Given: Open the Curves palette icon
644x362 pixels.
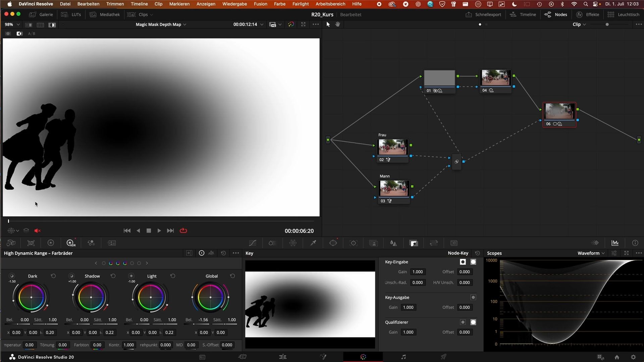Looking at the screenshot, I should 253,243.
